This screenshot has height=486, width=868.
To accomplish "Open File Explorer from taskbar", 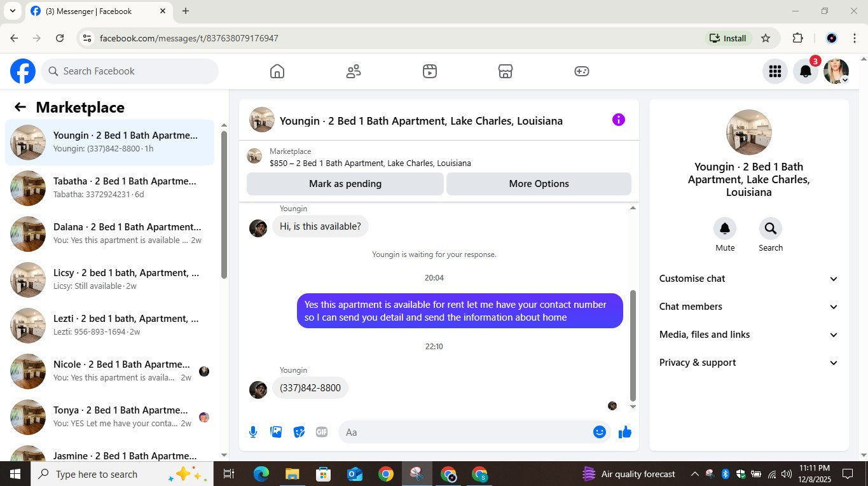I will pos(293,474).
